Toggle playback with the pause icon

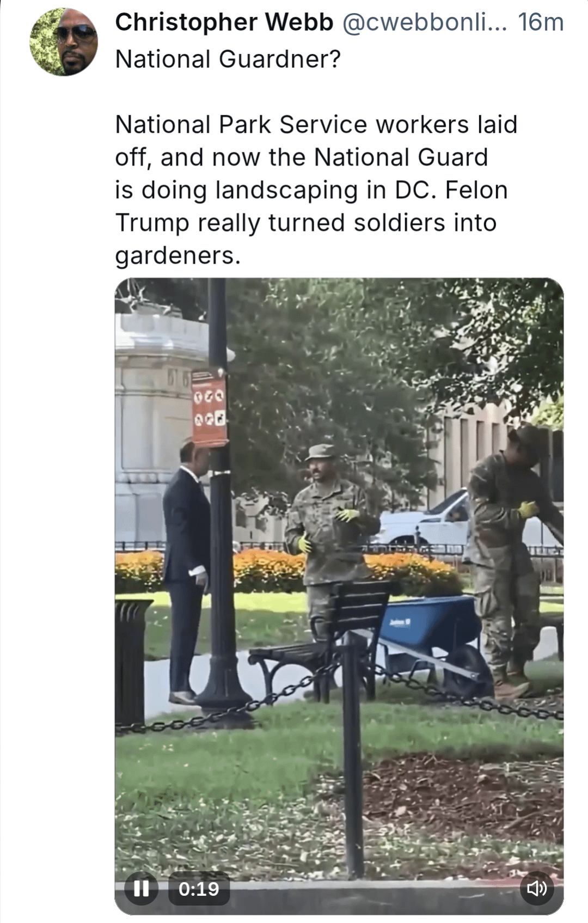click(141, 889)
